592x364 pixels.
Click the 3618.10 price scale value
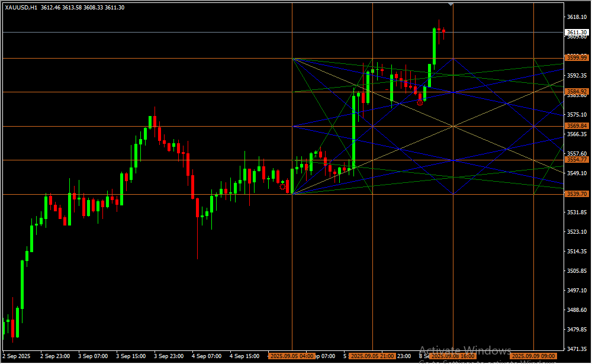[576, 17]
